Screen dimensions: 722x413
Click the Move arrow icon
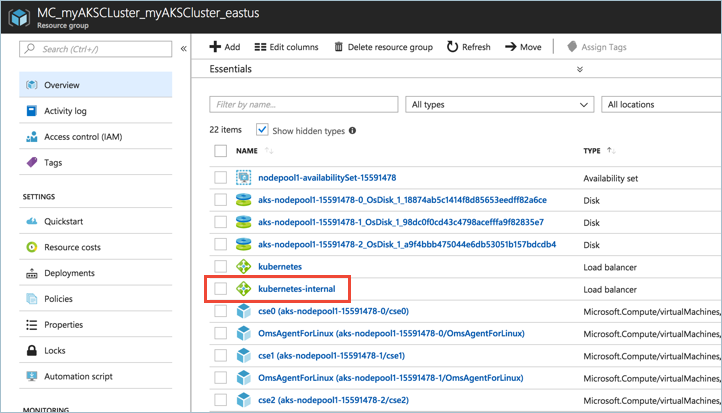(x=511, y=47)
